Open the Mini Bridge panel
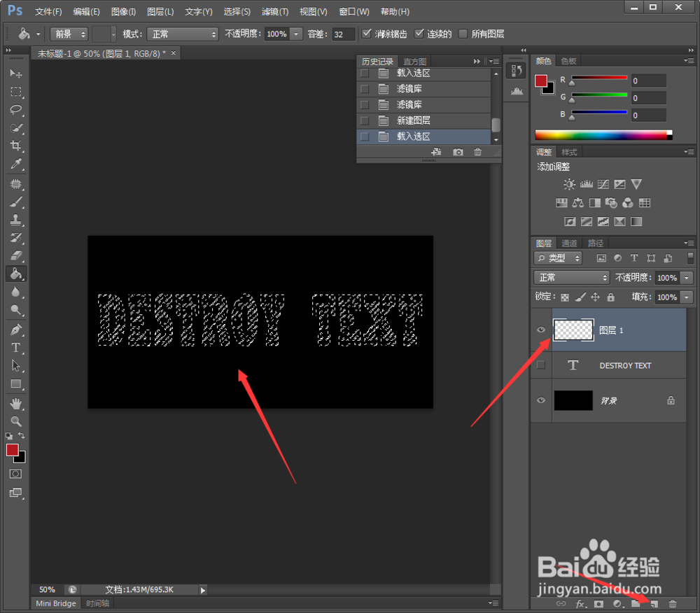Screen dimensions: 700x613 (x=55, y=603)
